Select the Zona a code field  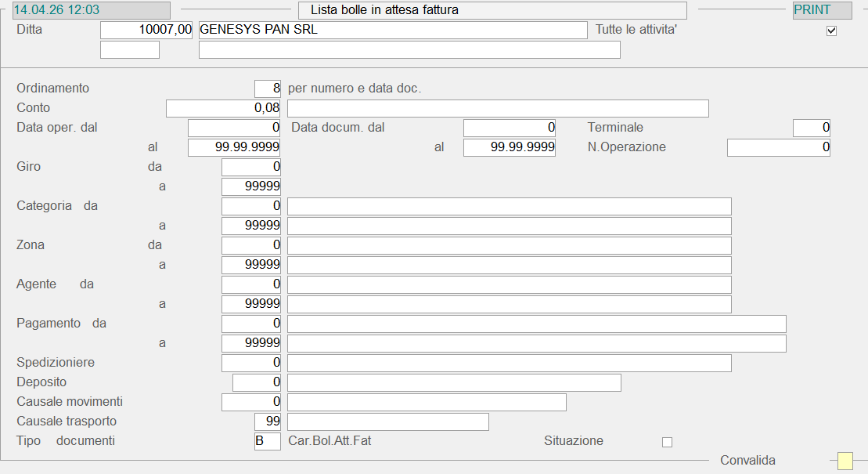pos(251,265)
